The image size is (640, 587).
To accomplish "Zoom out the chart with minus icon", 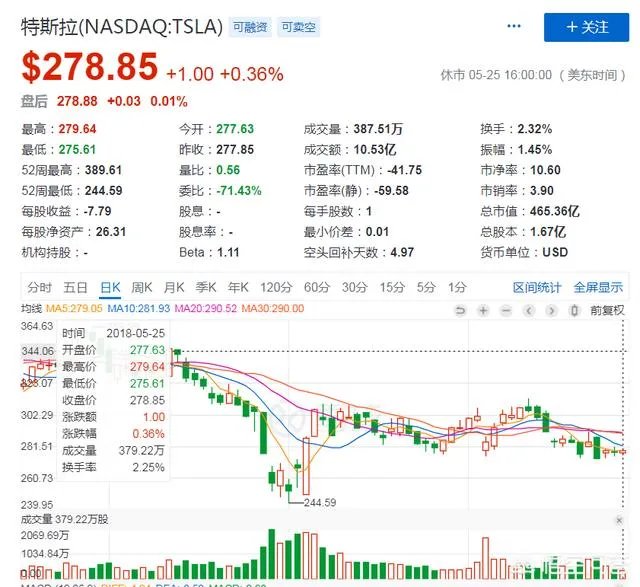I will 506,311.
